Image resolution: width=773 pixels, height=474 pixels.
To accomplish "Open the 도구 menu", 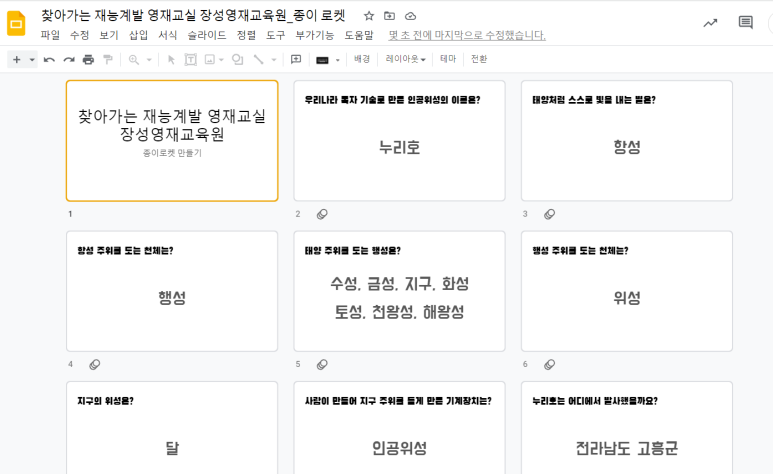I will (x=276, y=35).
